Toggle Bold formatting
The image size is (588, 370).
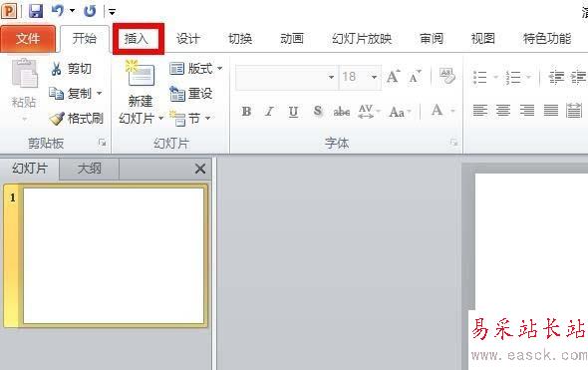pos(246,112)
